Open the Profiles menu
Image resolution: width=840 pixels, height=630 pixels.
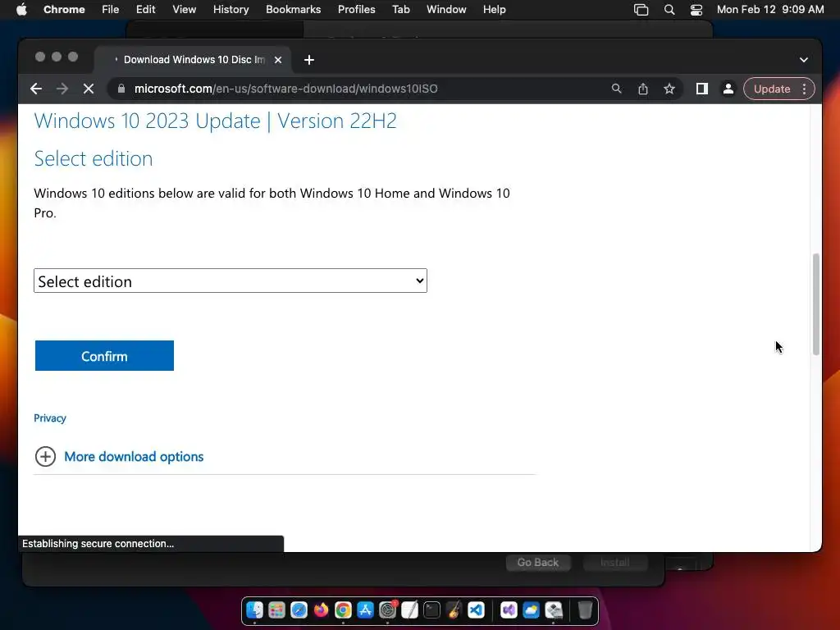coord(356,10)
